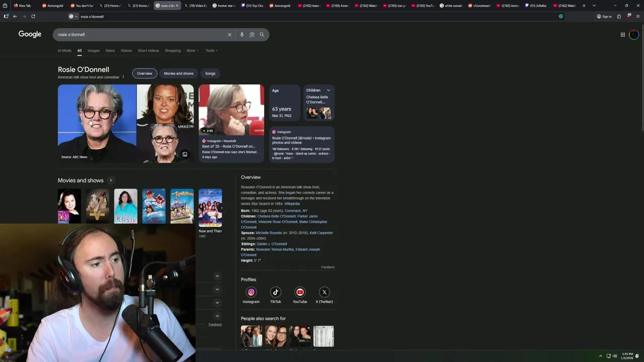This screenshot has height=362, width=644.
Task: Click the teal globe icon in the address bar
Action: 560,16
